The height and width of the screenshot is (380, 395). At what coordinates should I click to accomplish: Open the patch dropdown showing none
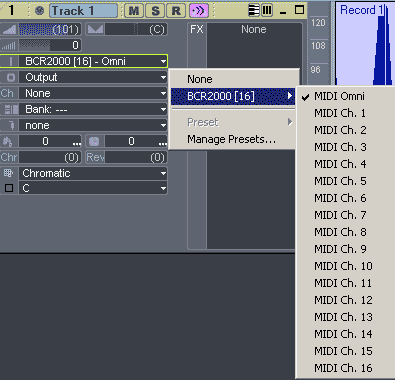93,125
